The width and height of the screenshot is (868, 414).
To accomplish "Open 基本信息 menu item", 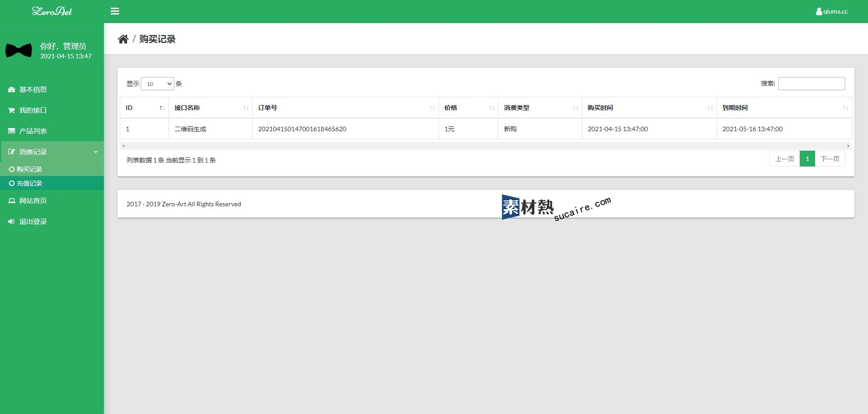I will (x=52, y=90).
